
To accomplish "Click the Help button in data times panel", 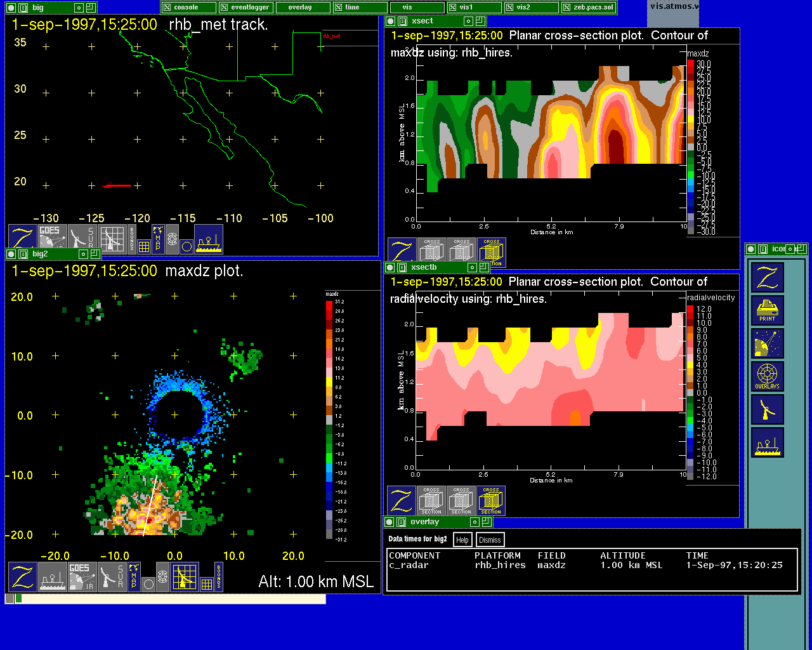I will [462, 540].
